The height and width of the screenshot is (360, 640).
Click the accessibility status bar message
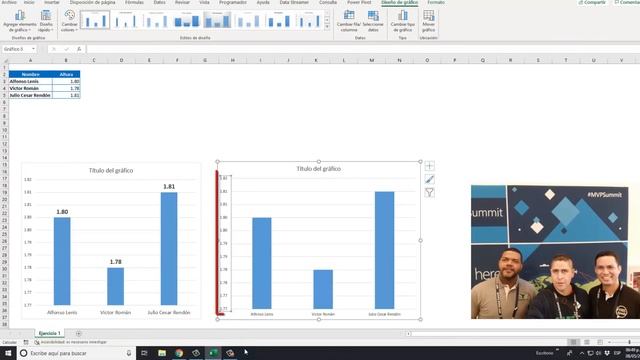click(70, 342)
